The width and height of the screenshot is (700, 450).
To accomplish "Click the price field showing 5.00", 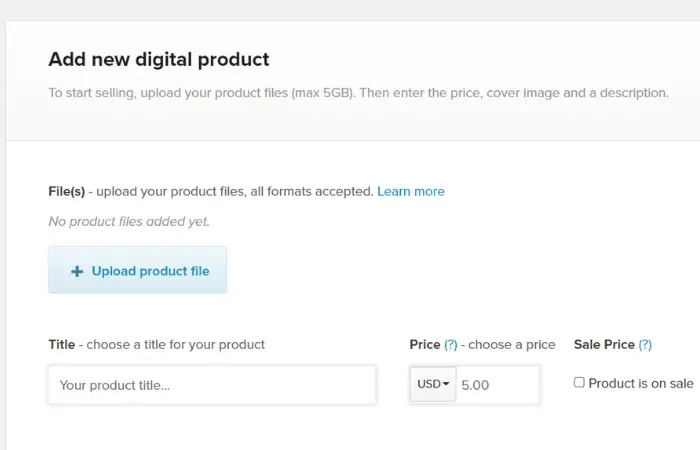I will (x=497, y=384).
